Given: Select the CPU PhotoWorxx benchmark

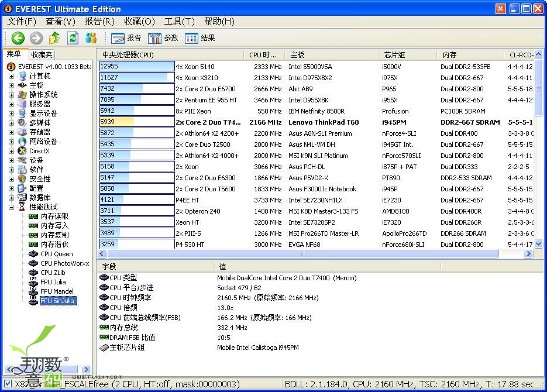Looking at the screenshot, I should [65, 263].
